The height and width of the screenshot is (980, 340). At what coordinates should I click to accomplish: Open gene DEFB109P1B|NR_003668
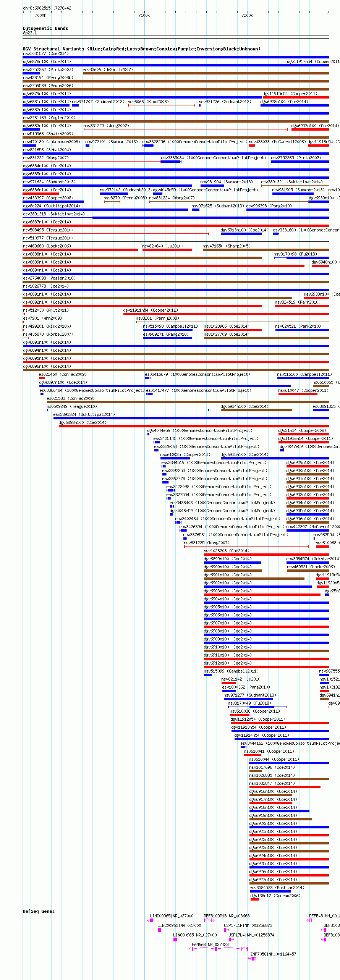pyautogui.click(x=227, y=916)
